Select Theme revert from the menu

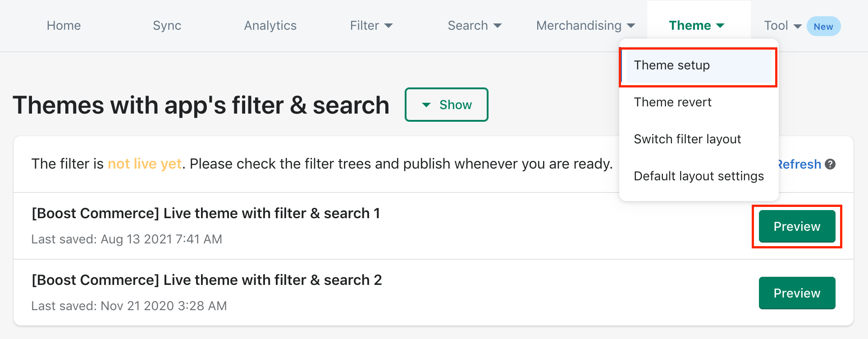(x=672, y=102)
